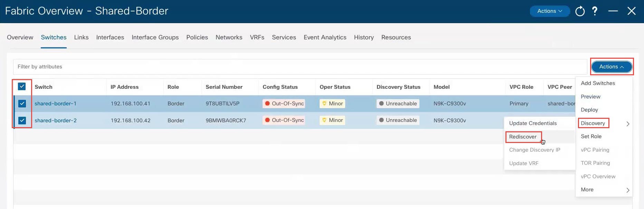The width and height of the screenshot is (644, 209).
Task: Open the Interface Groups tab
Action: pos(155,37)
